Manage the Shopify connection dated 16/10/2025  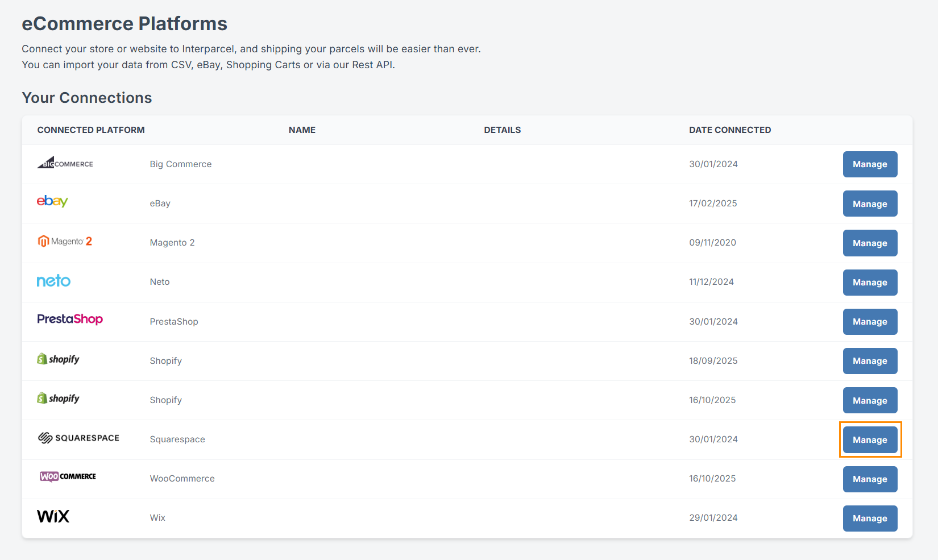point(870,400)
